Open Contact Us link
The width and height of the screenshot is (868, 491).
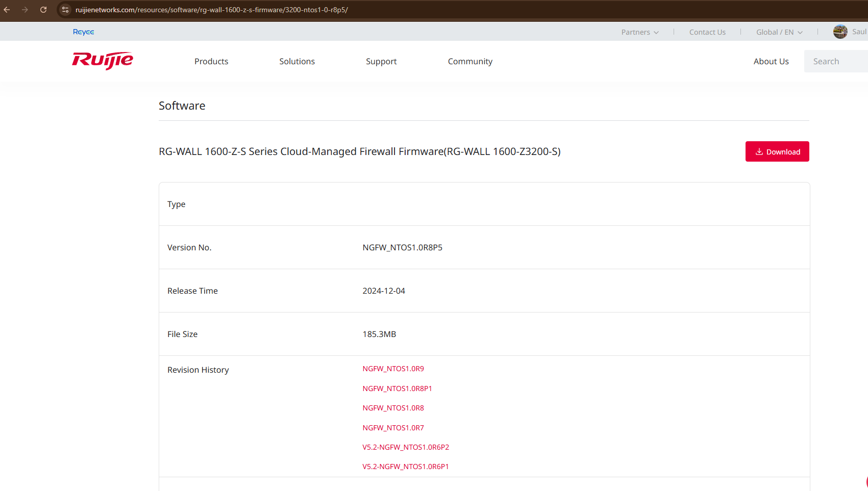coord(707,32)
